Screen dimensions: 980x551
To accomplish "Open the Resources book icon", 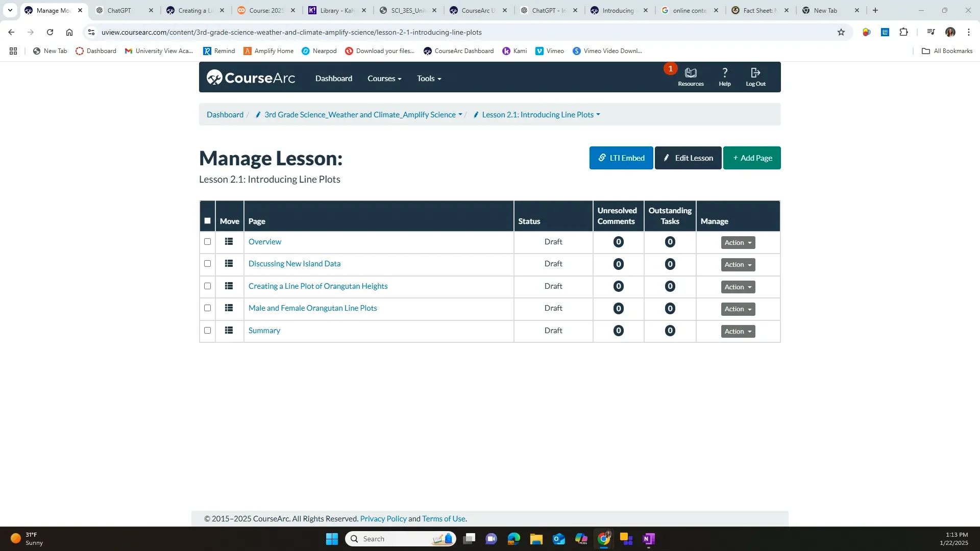I will point(691,73).
